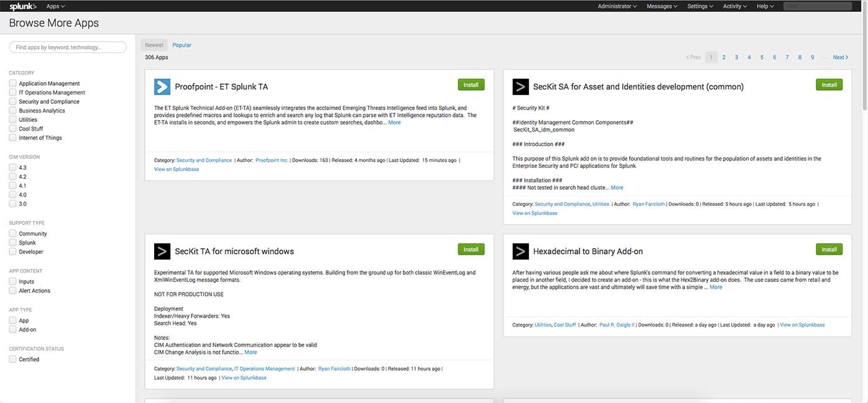Select the Developer support type checkbox
Image resolution: width=868 pixels, height=403 pixels.
[12, 252]
